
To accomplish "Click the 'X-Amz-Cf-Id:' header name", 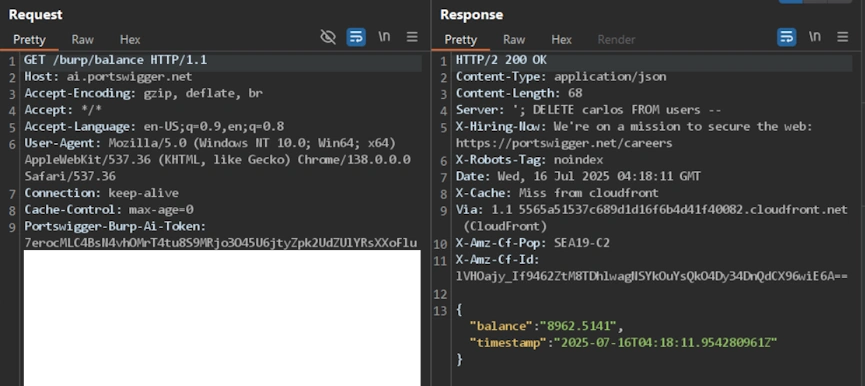I will [498, 259].
